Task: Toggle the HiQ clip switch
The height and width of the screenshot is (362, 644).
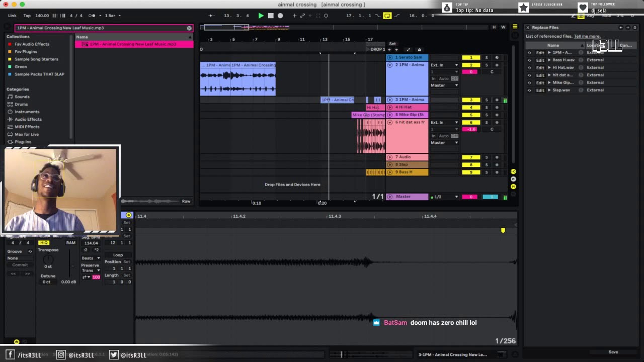Action: tap(44, 243)
